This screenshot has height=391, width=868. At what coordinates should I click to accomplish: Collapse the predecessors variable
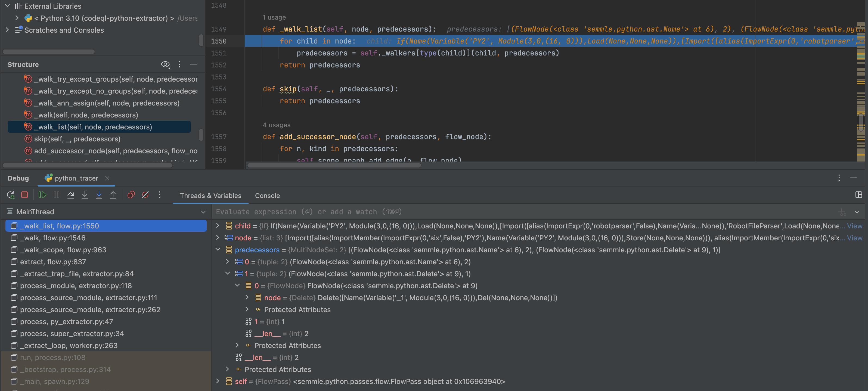(218, 250)
